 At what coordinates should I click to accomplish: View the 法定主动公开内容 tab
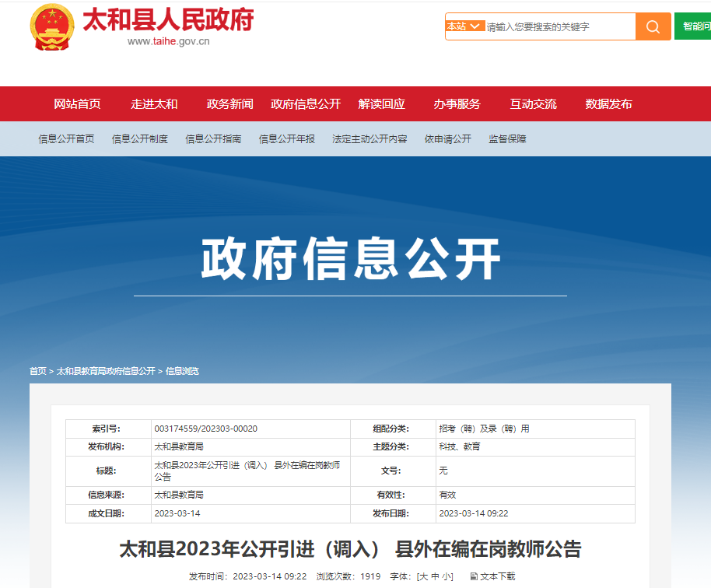click(x=370, y=139)
